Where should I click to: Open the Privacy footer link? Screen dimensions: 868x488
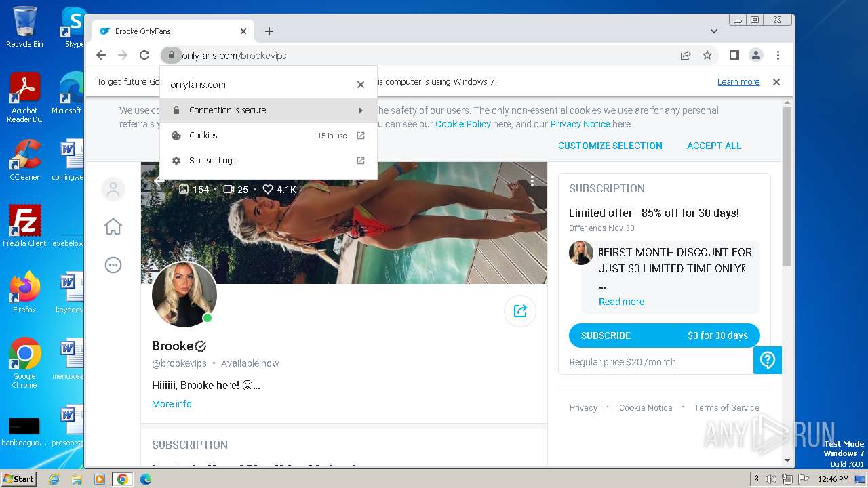(x=583, y=408)
